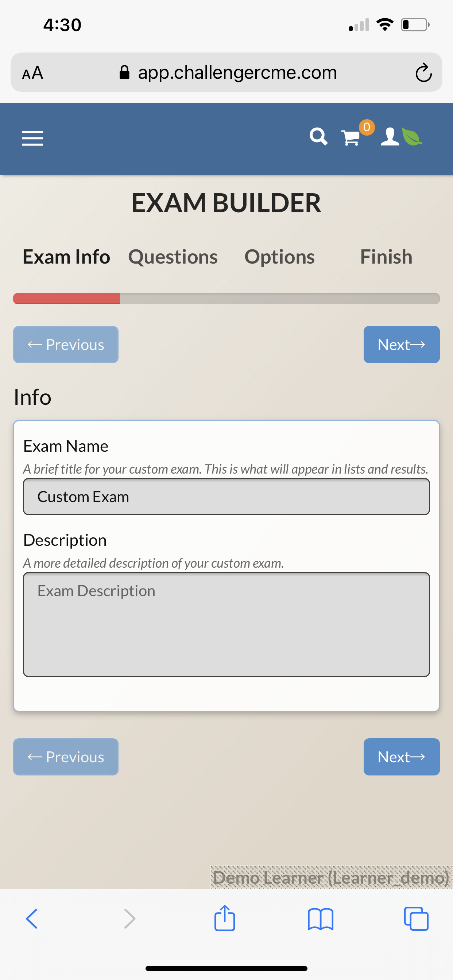Tap the Description field label
Image resolution: width=453 pixels, height=980 pixels.
pos(65,540)
